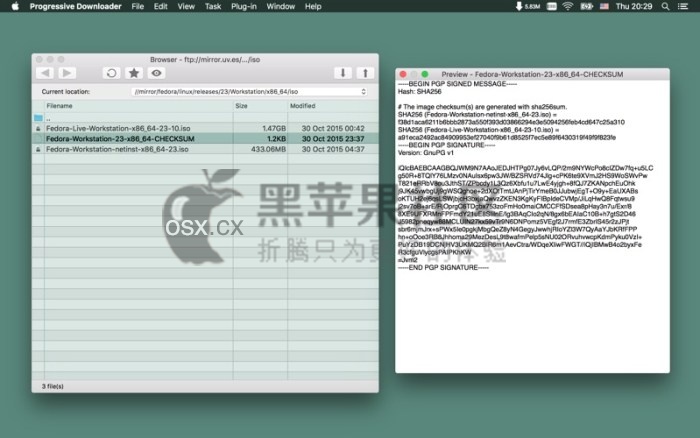This screenshot has height=438, width=700.
Task: Click 'END PGP SIGNATURE' line in Preview
Action: tap(443, 267)
